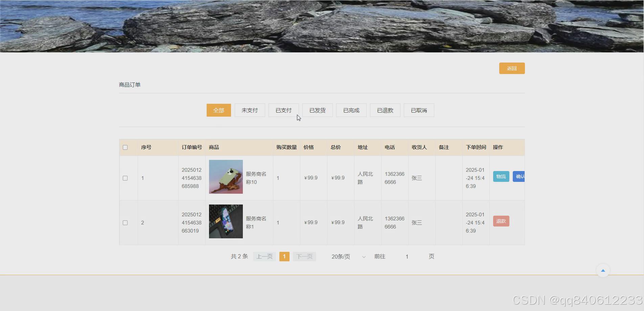Select the 全部 (All) order status tab
The image size is (644, 311).
click(218, 110)
